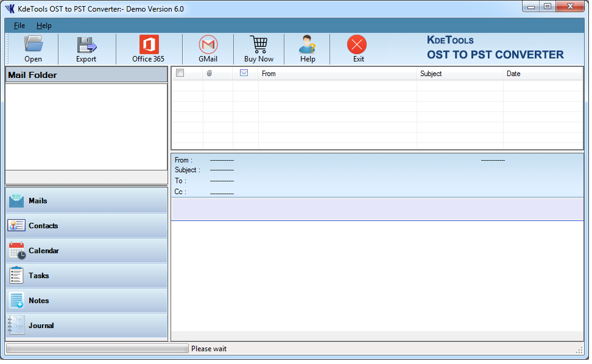The image size is (592, 364).
Task: Click the Mail Folder panel header
Action: [87, 75]
